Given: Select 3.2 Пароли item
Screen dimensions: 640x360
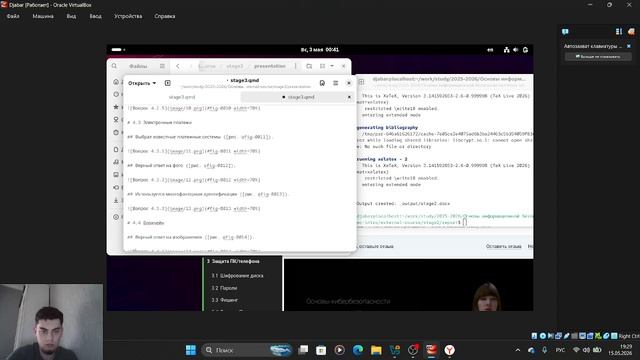Looking at the screenshot, I should pyautogui.click(x=224, y=288).
